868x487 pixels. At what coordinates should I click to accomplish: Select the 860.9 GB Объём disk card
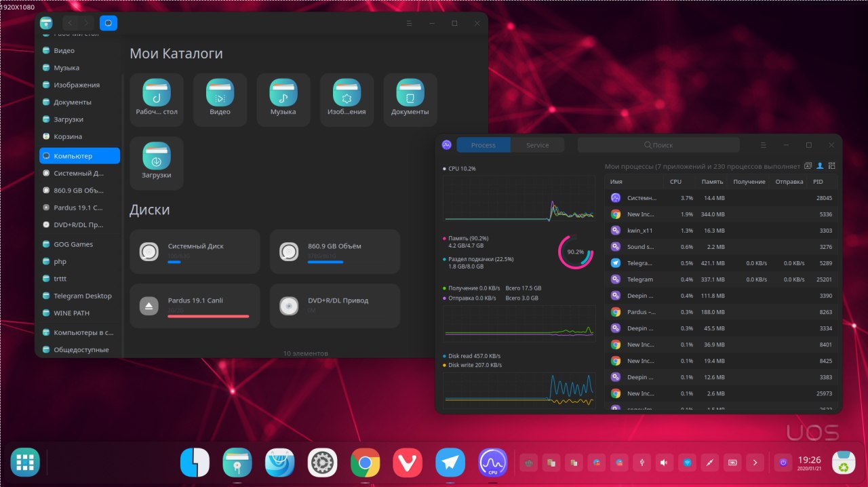(335, 252)
